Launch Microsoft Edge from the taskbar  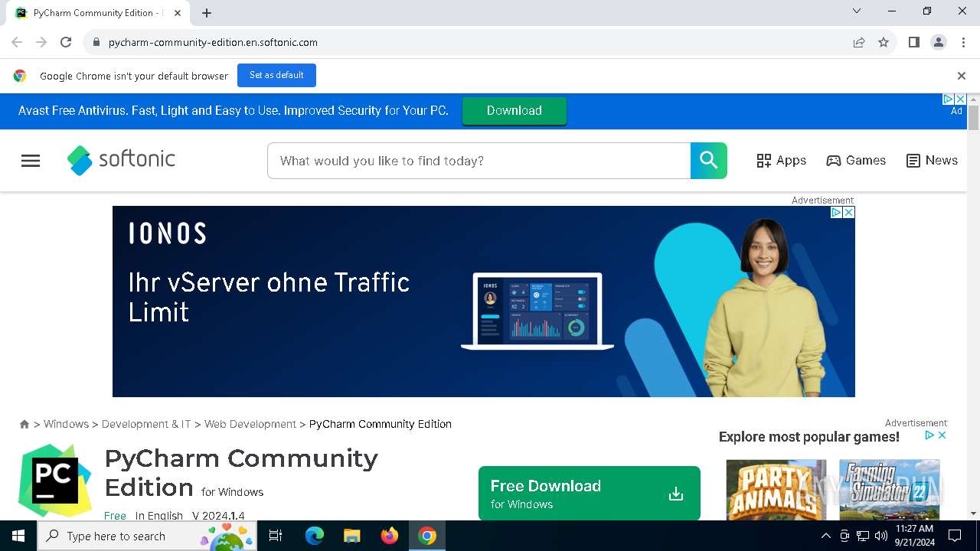click(315, 536)
